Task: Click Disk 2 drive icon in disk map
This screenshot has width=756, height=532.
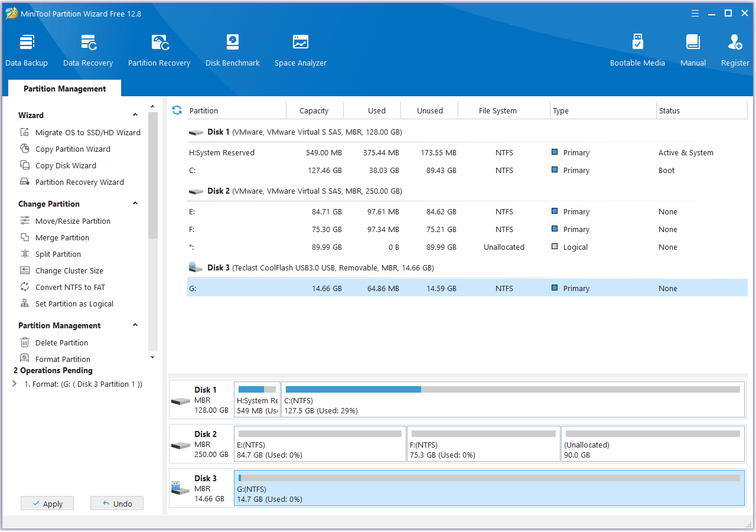Action: 180,445
